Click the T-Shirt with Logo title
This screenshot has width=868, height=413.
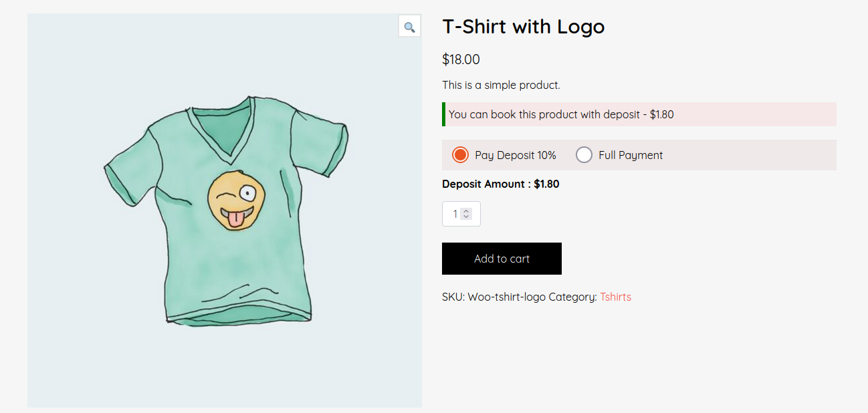[x=523, y=27]
